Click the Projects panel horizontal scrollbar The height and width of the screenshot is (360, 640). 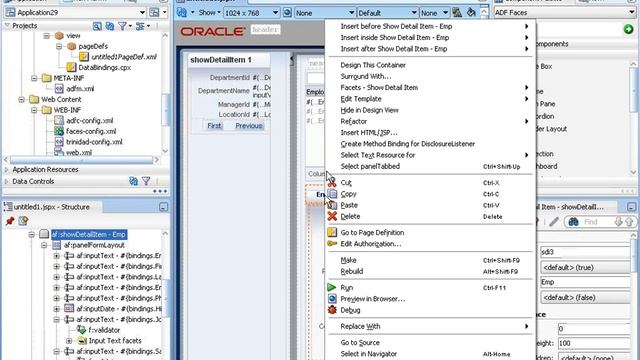point(81,160)
